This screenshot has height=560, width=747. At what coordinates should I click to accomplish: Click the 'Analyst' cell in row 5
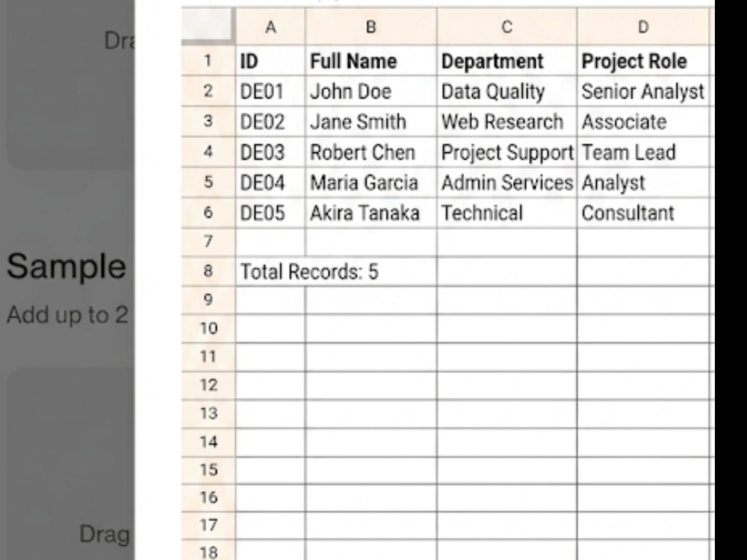(642, 182)
